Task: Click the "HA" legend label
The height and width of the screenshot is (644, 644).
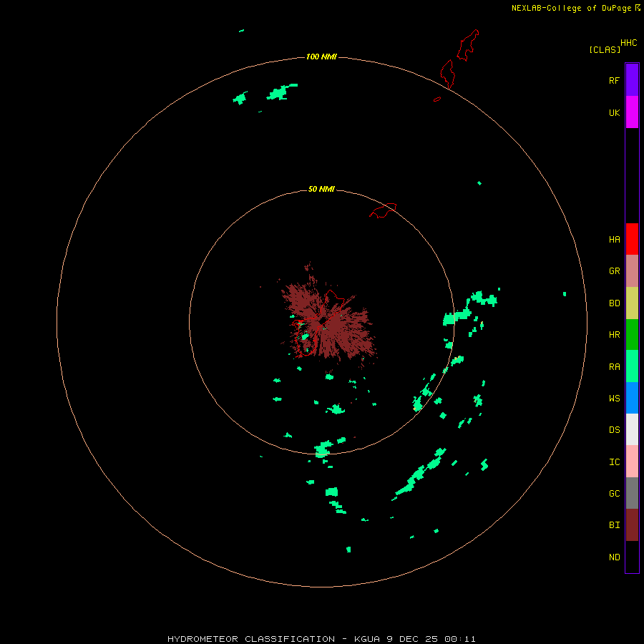Action: pyautogui.click(x=614, y=240)
